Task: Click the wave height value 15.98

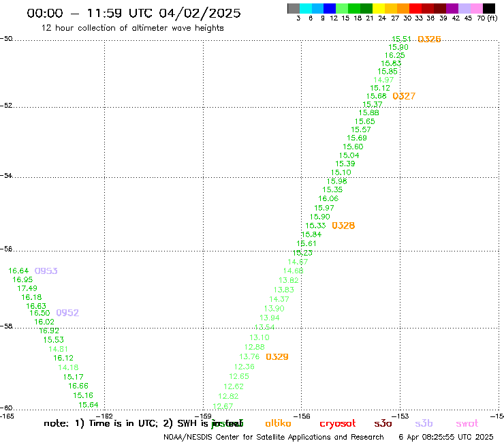Action: 337,181
